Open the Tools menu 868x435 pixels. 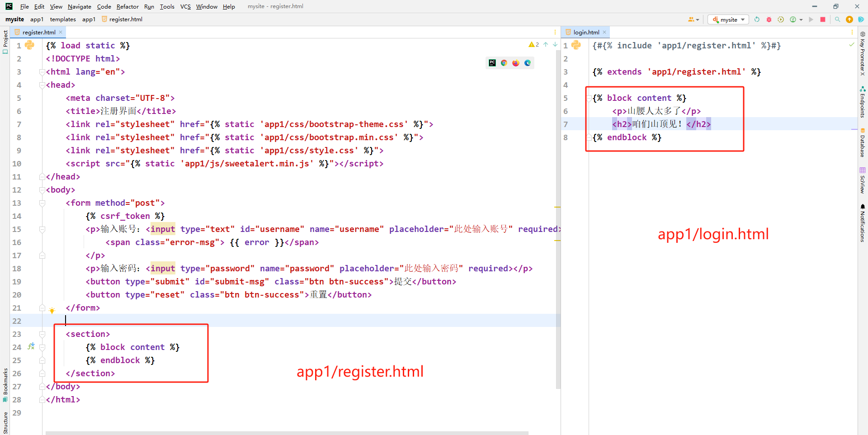click(167, 6)
